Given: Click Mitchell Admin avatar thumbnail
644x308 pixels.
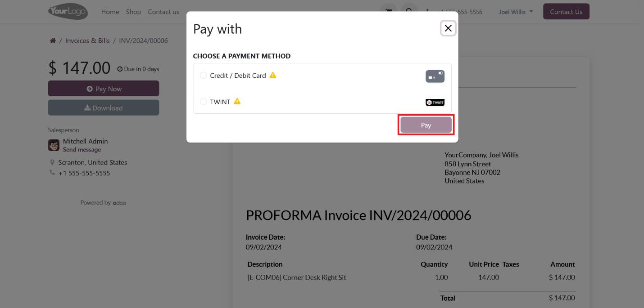Looking at the screenshot, I should coord(54,145).
